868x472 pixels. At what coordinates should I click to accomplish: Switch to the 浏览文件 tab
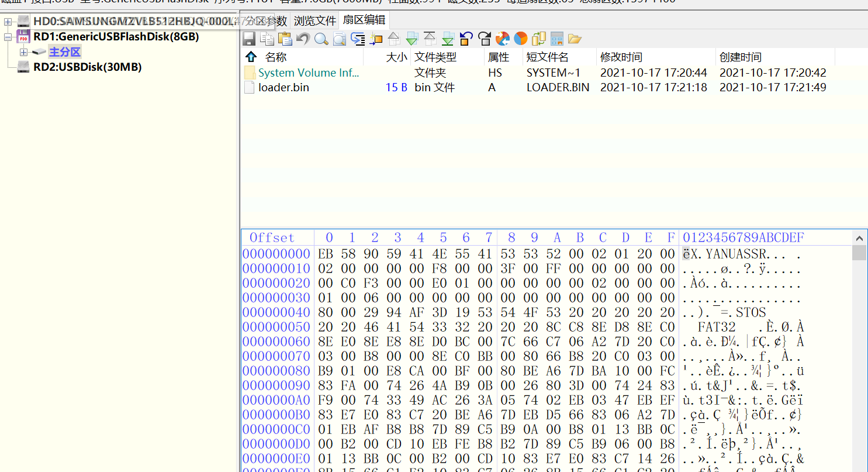click(x=314, y=21)
